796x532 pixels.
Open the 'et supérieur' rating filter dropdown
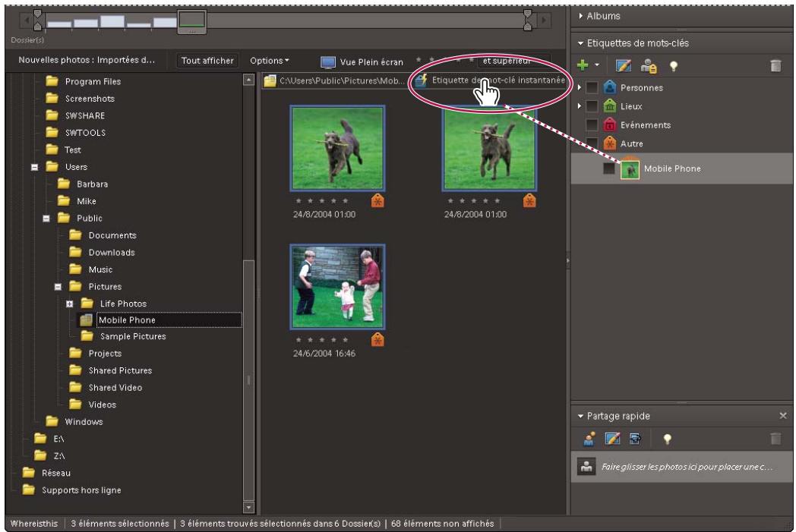[x=514, y=61]
